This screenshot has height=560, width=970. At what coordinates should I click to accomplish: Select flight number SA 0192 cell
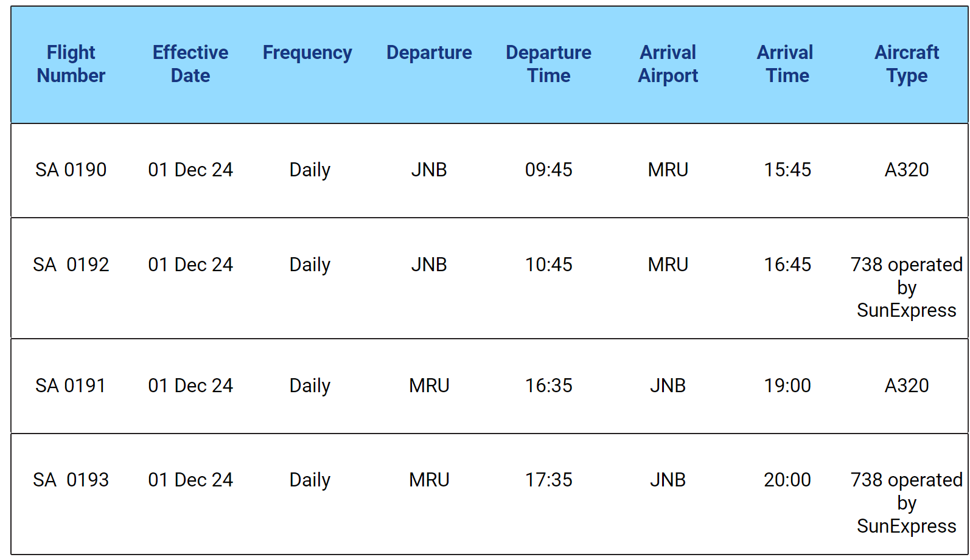tap(71, 264)
